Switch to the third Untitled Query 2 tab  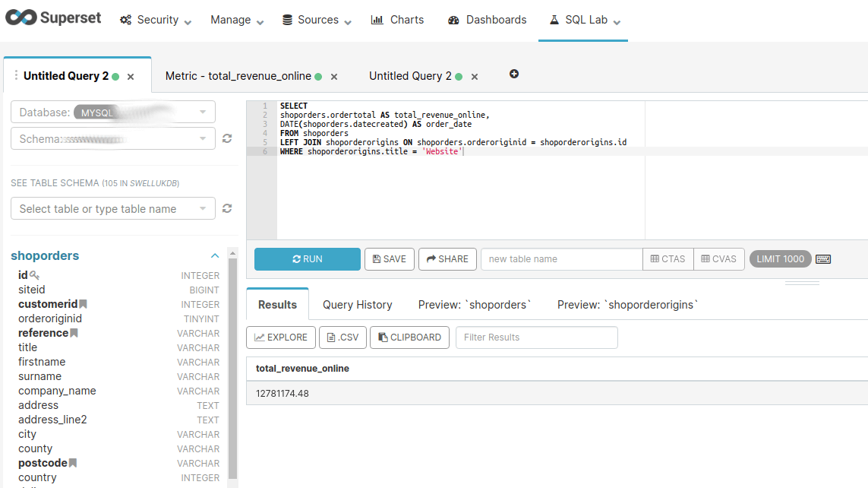410,76
